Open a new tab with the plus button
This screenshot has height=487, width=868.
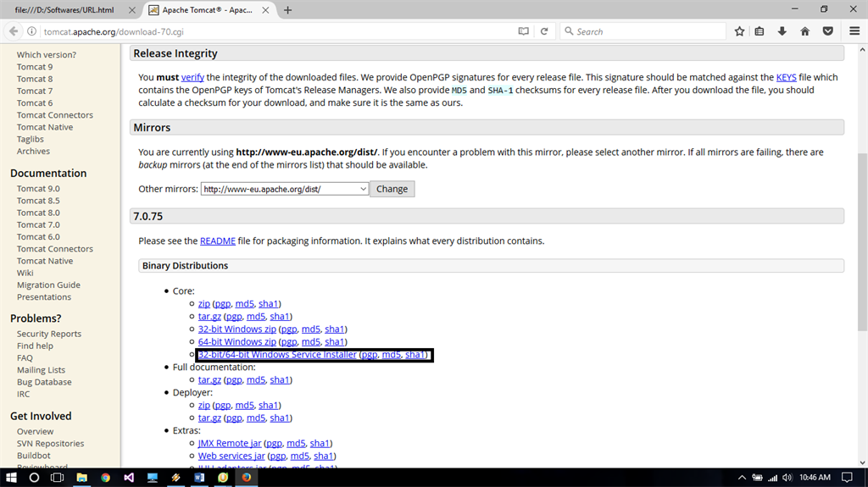(x=288, y=10)
